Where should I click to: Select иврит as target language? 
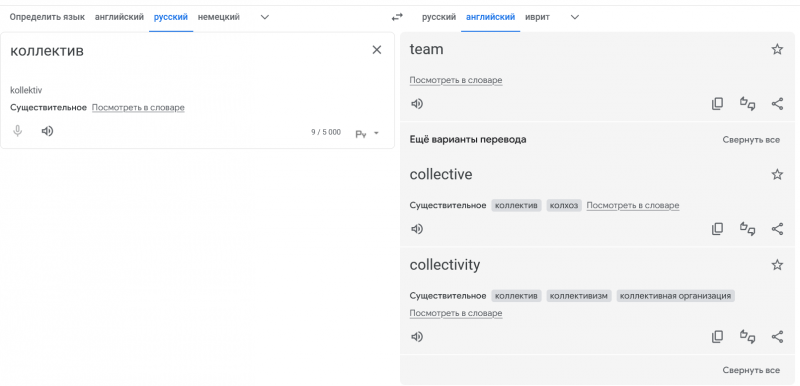tap(537, 17)
